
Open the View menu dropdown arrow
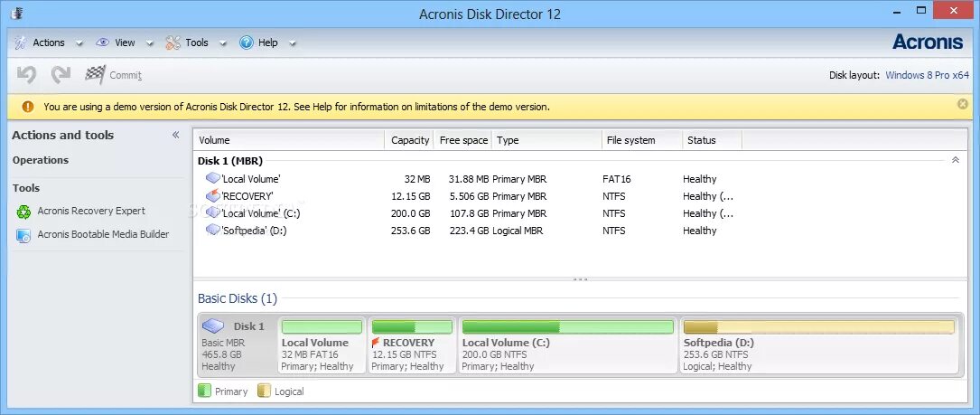tap(149, 43)
